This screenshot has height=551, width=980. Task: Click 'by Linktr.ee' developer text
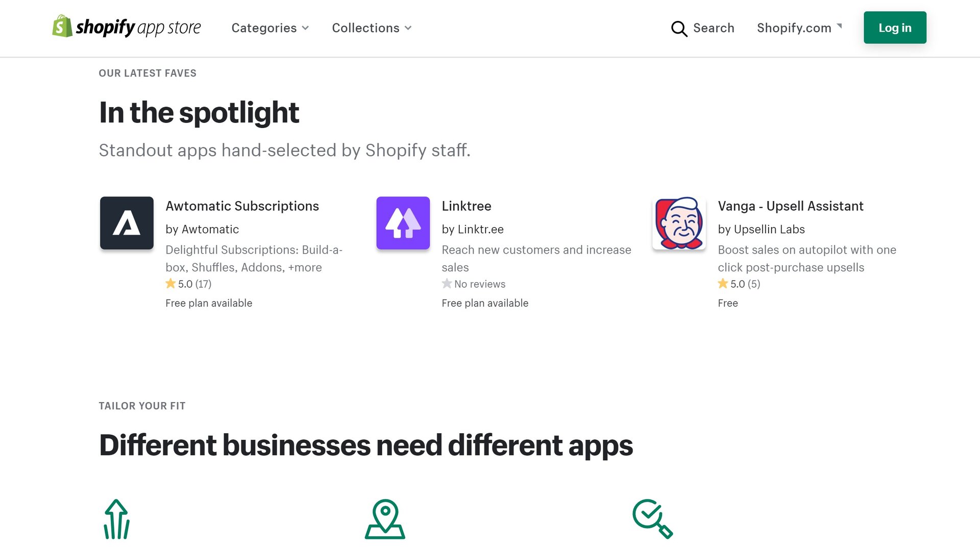point(473,230)
